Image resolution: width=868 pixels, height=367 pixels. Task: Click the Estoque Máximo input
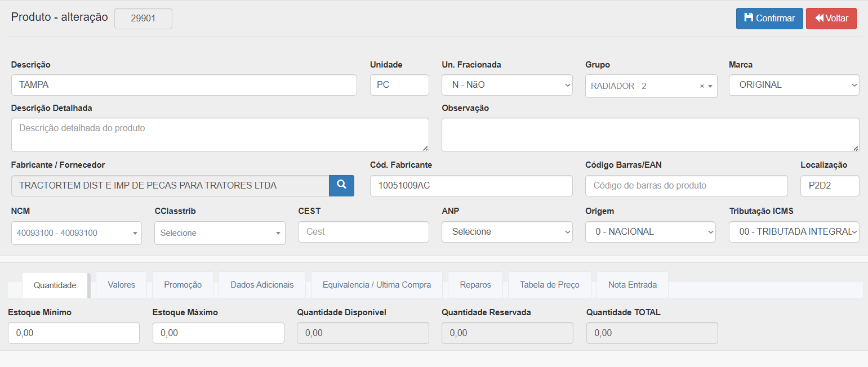point(219,333)
